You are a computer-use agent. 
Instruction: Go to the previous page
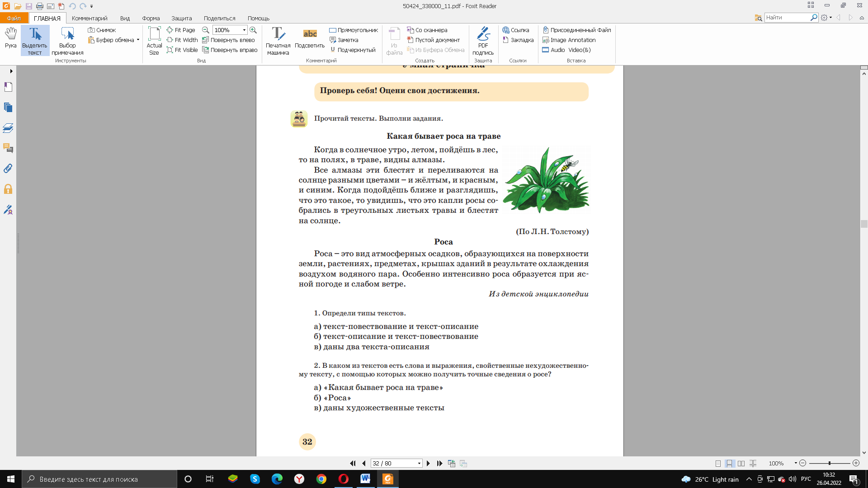point(363,464)
